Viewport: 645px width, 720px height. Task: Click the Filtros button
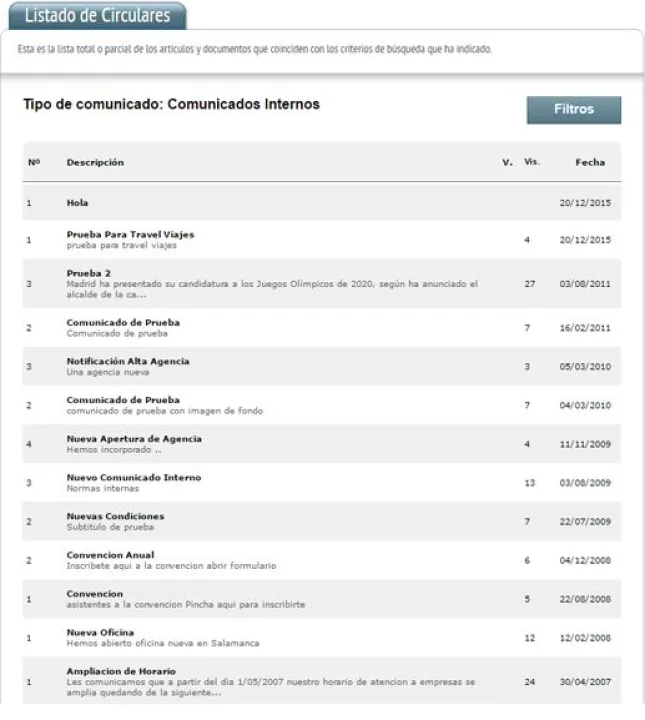[x=573, y=110]
